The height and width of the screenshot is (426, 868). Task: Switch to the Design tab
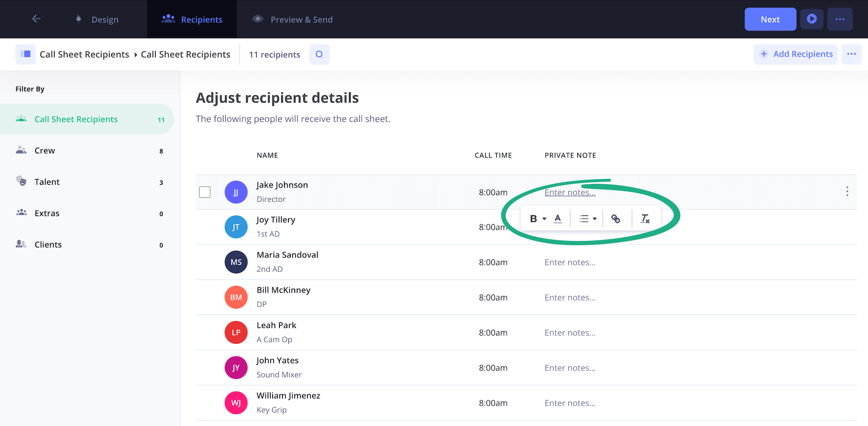point(97,19)
